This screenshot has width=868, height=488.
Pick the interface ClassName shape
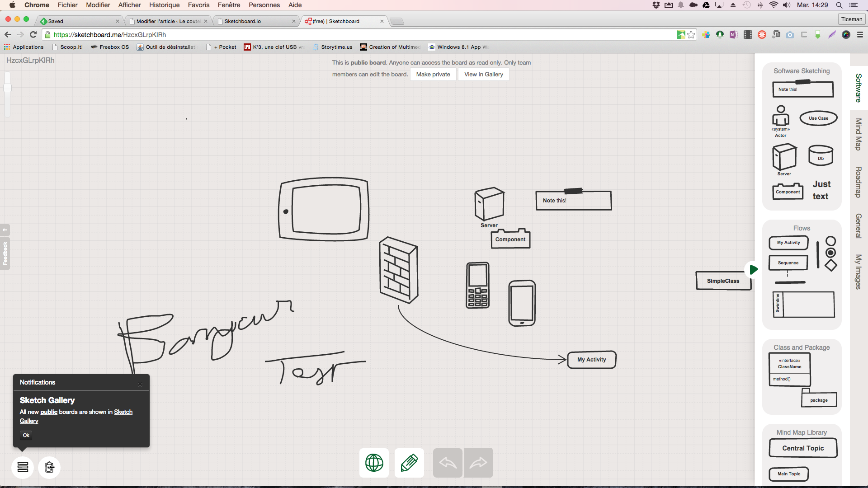tap(789, 369)
